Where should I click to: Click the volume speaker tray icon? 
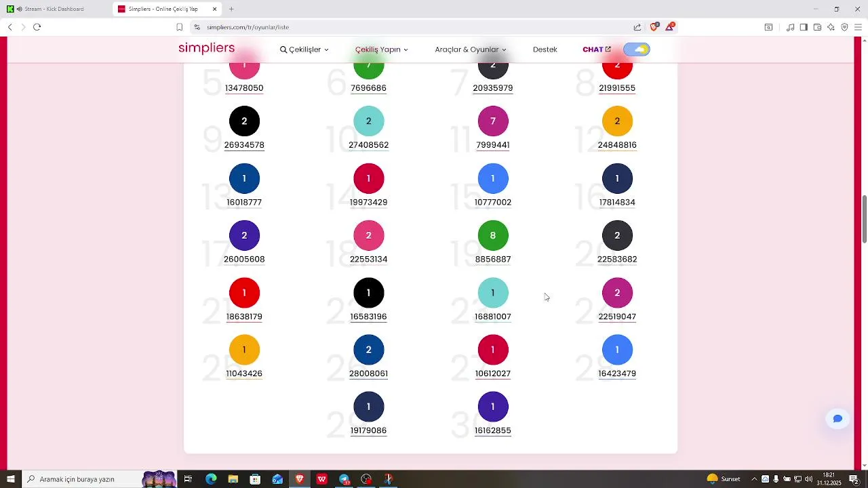[808, 479]
